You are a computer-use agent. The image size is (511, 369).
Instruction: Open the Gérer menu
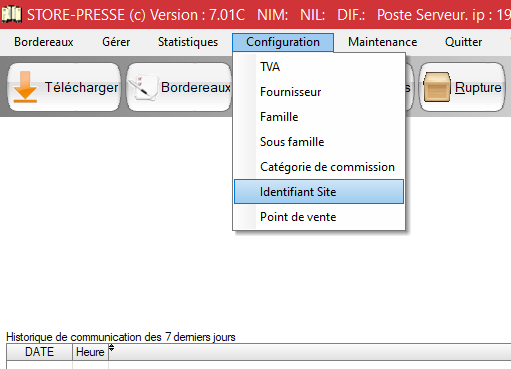116,42
